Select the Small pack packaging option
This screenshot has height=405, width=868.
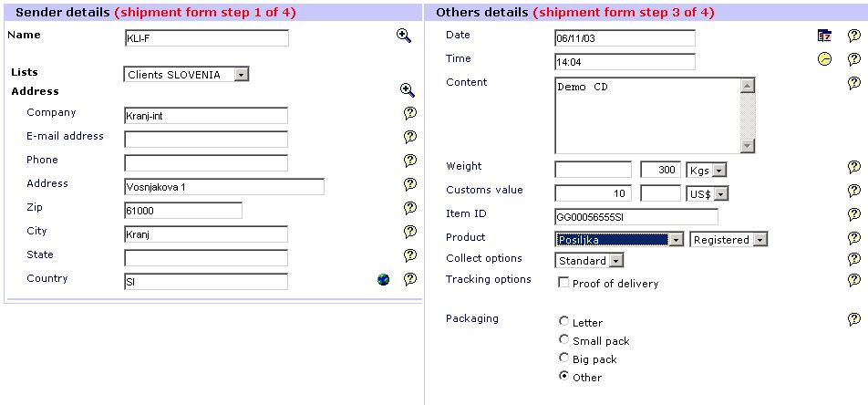[563, 339]
